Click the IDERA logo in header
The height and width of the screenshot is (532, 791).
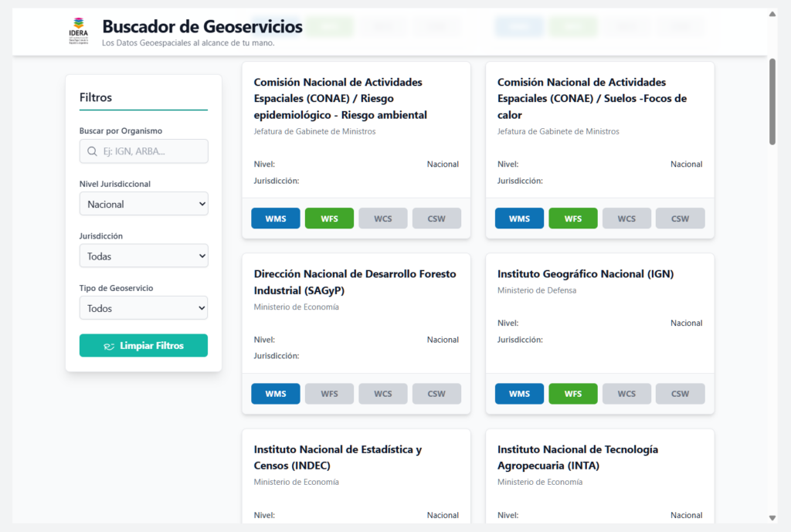(78, 31)
